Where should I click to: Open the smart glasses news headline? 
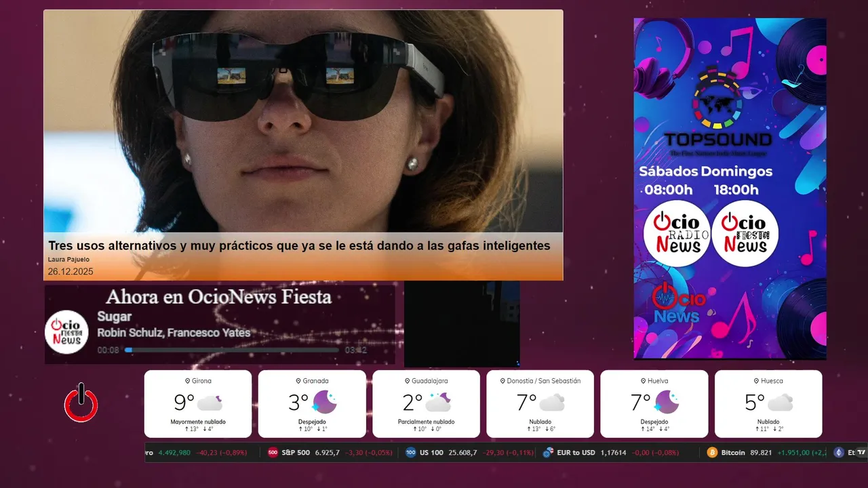tap(299, 246)
